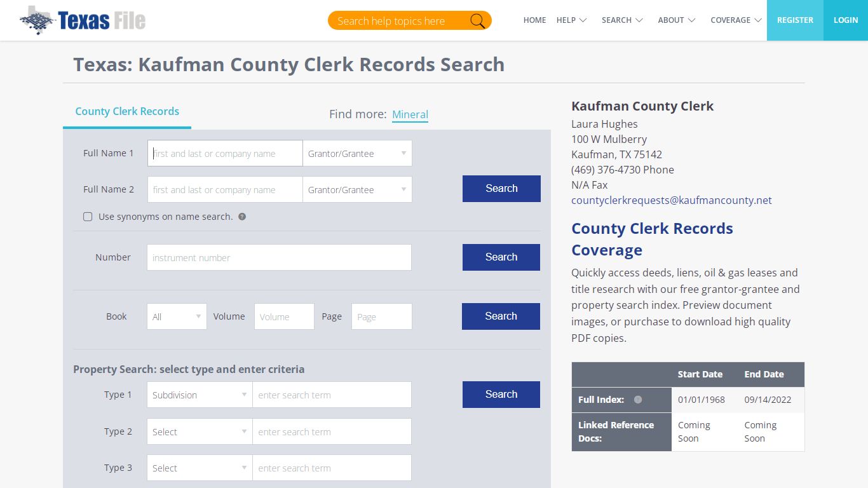Open Full Name 1 Grantor/Grantee dropdown
Image resolution: width=868 pixels, height=488 pixels.
[x=357, y=153]
